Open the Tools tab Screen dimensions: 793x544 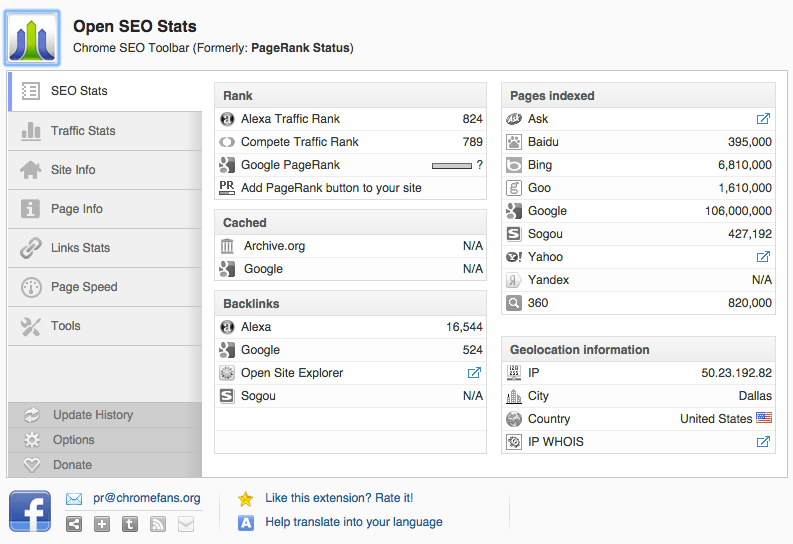66,326
